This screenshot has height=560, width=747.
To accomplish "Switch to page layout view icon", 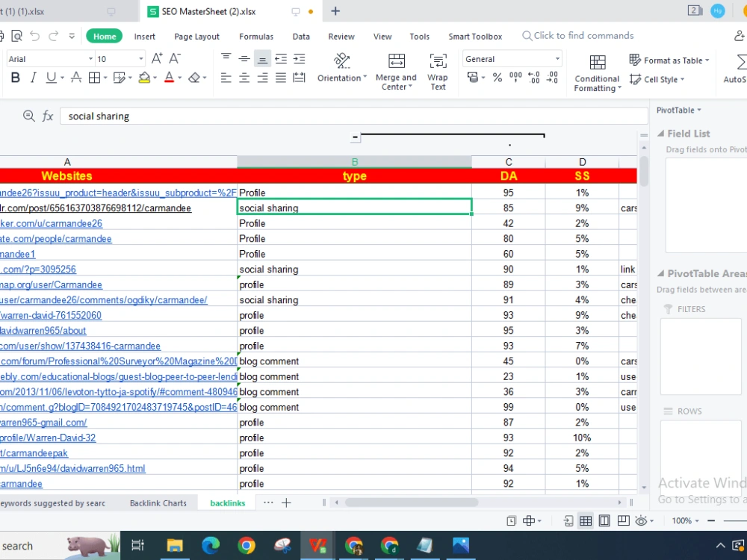I will coord(604,521).
